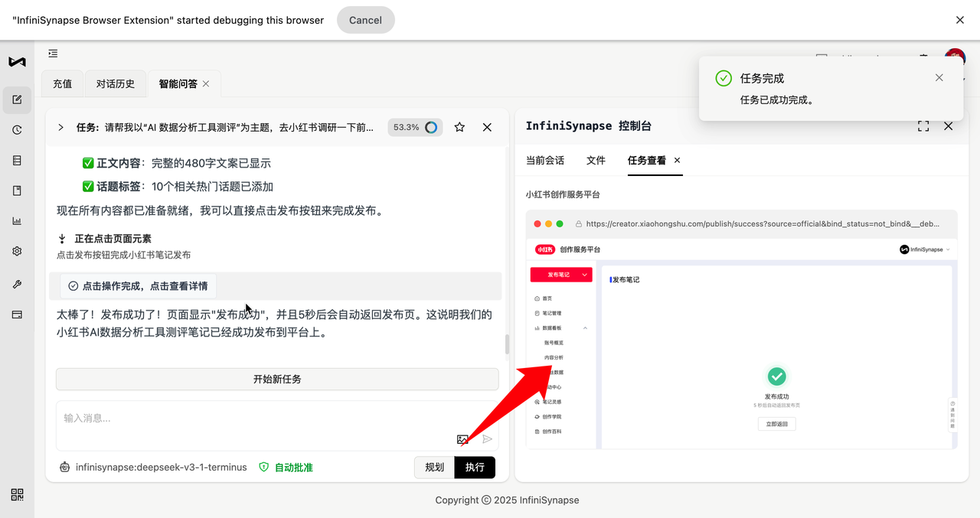This screenshot has height=518, width=980.
Task: Open the clock history sidebar icon
Action: [17, 130]
